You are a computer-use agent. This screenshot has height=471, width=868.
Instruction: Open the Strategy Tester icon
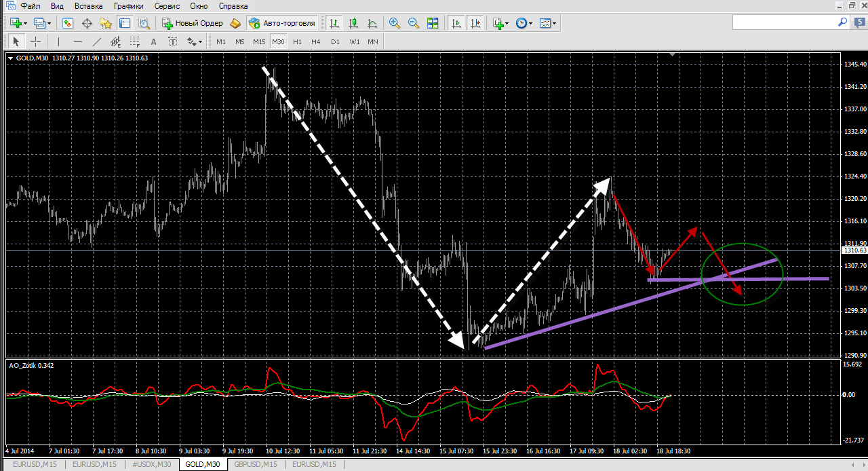144,23
